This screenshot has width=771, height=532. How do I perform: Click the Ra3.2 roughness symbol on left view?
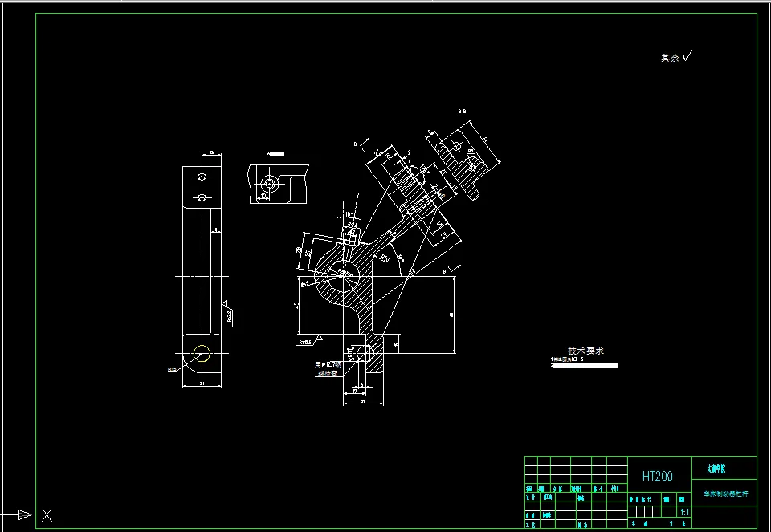tap(227, 313)
